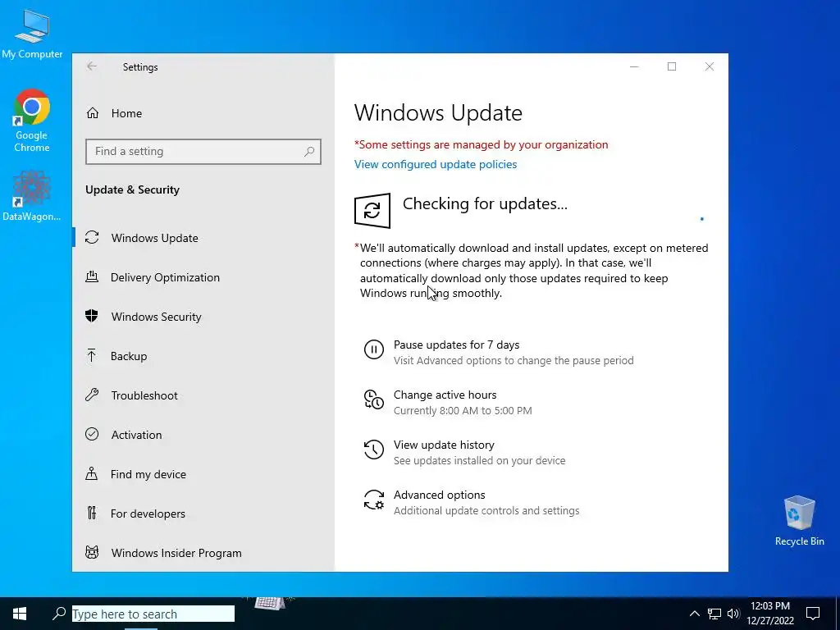
Task: Click the taskbar clock showing 12:03 PM
Action: pyautogui.click(x=769, y=614)
